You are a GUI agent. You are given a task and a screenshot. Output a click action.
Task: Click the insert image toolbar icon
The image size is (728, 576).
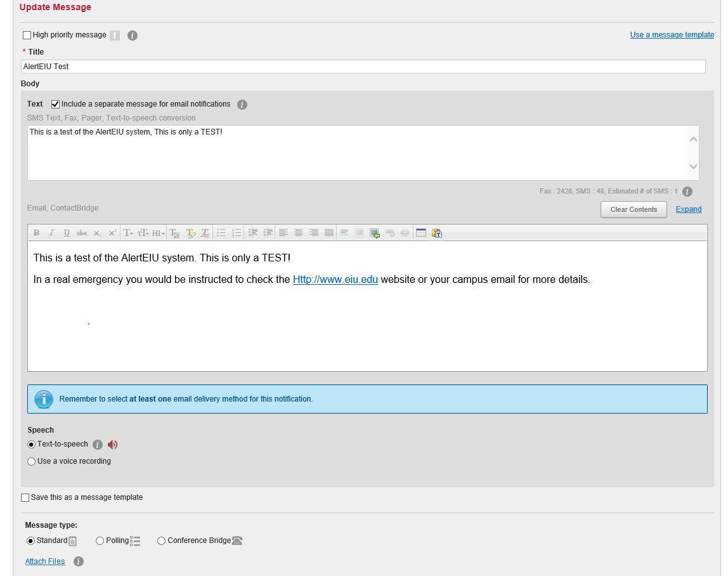click(x=375, y=233)
